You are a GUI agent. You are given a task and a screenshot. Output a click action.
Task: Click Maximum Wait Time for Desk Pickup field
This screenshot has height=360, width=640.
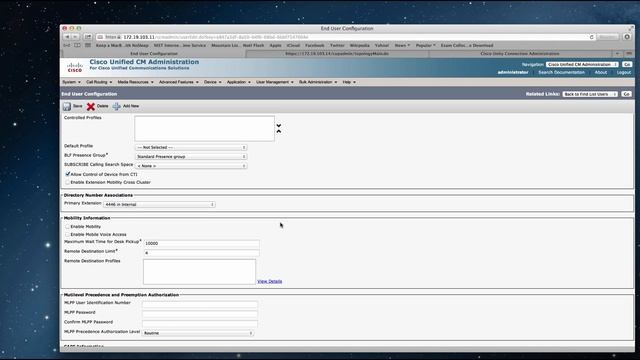(x=201, y=243)
